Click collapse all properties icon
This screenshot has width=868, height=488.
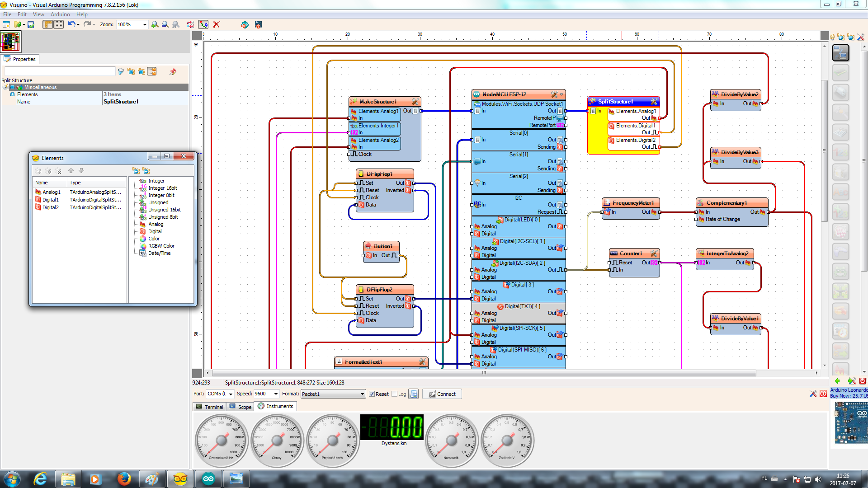point(142,71)
